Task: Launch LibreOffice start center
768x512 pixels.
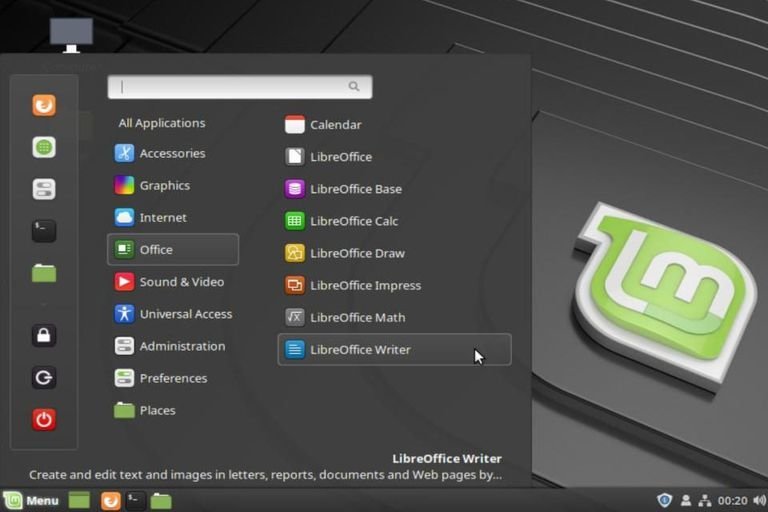Action: (394, 157)
